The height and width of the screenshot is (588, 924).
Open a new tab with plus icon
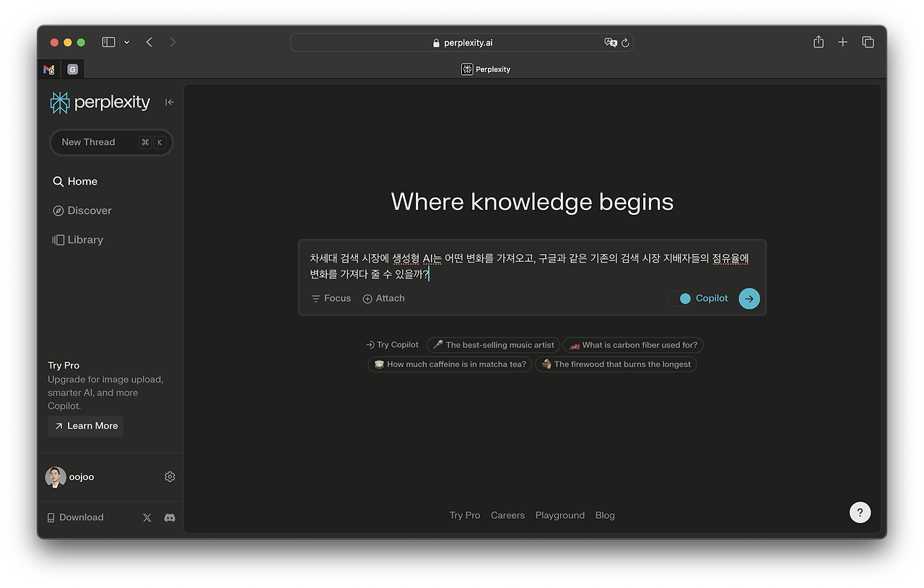click(x=842, y=43)
